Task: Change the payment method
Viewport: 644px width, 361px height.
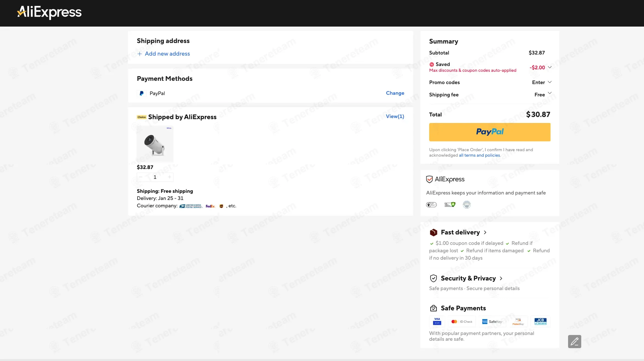Action: tap(395, 93)
